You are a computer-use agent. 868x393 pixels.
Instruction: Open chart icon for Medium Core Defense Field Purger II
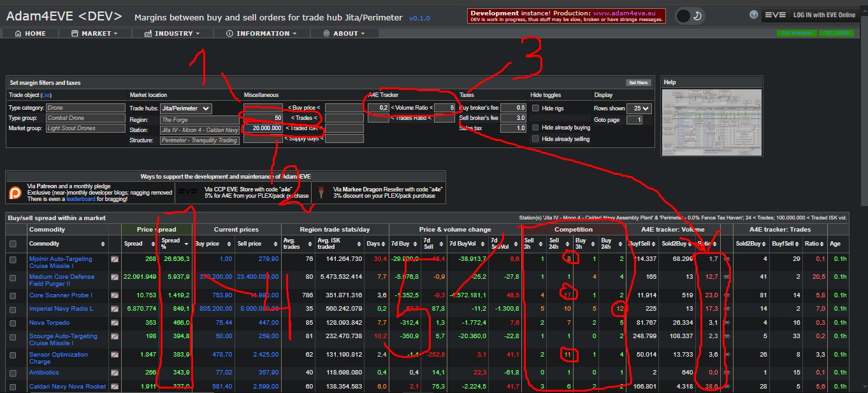click(x=115, y=278)
